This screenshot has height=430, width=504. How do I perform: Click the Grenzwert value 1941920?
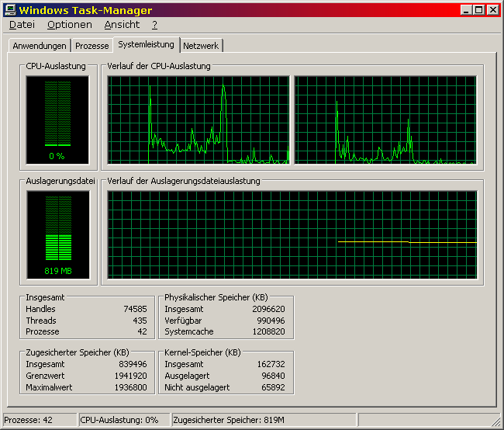click(130, 376)
